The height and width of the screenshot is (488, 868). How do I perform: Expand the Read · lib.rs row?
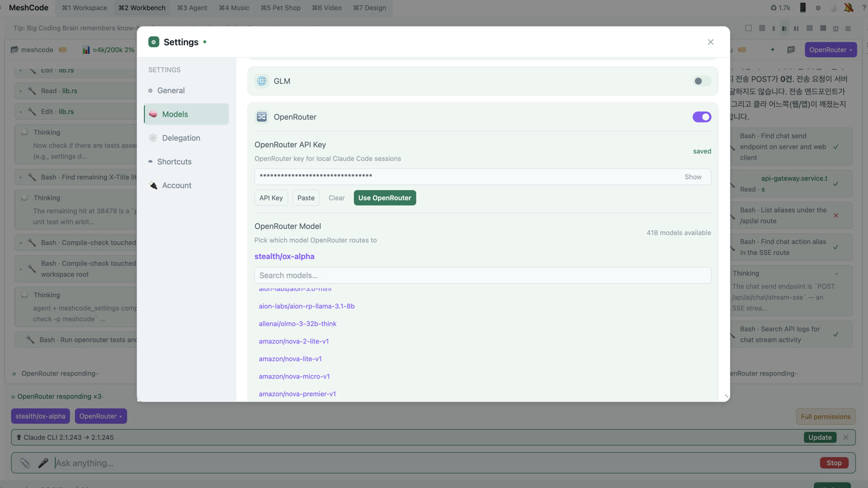coord(75,91)
